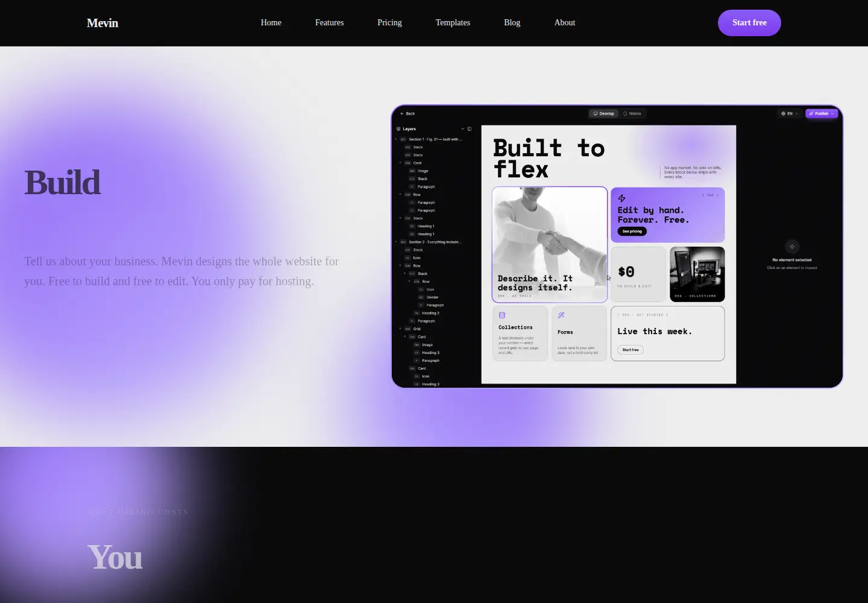Click the type badge left of Divider layer

[421, 297]
